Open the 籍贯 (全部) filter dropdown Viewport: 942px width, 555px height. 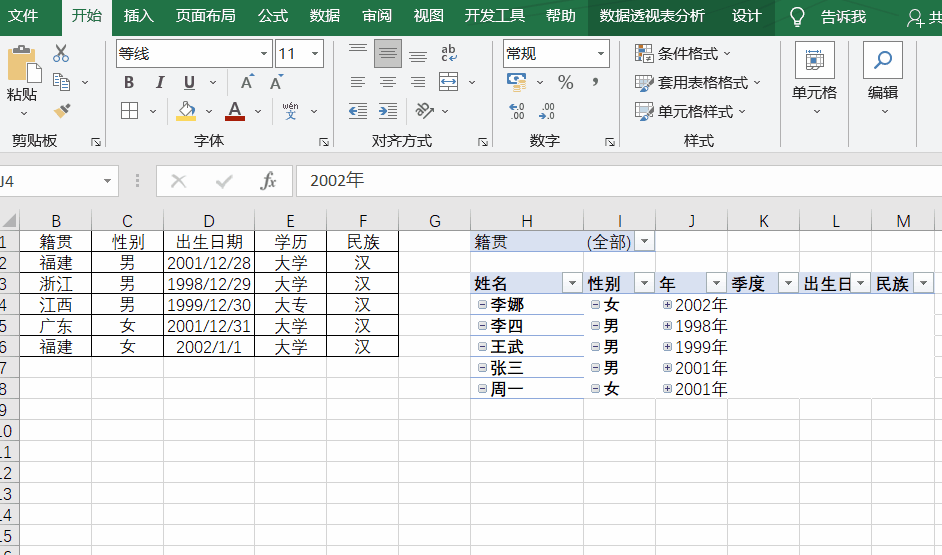click(645, 241)
